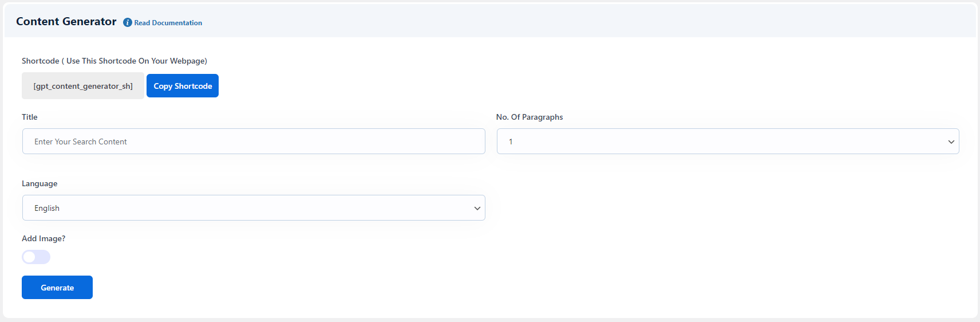The image size is (980, 322).
Task: Click the English value in Language selector
Action: pyautogui.click(x=47, y=208)
